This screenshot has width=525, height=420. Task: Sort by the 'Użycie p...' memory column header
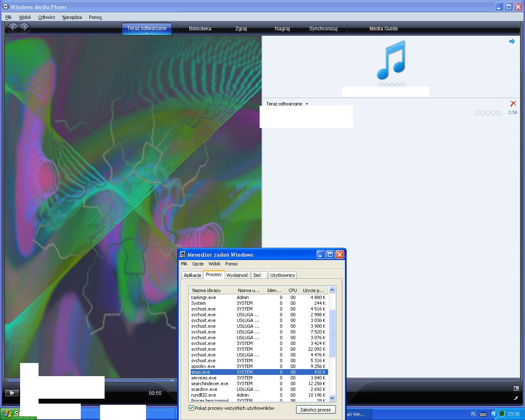point(313,290)
